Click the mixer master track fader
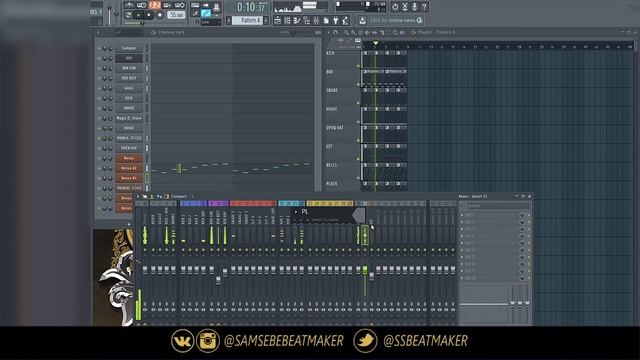The image size is (640, 360). click(145, 269)
